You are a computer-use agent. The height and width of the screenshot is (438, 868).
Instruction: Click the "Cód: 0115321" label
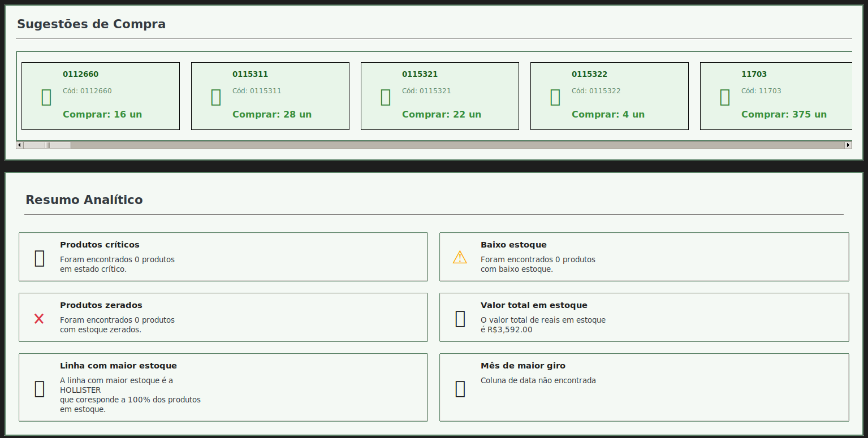click(x=426, y=91)
